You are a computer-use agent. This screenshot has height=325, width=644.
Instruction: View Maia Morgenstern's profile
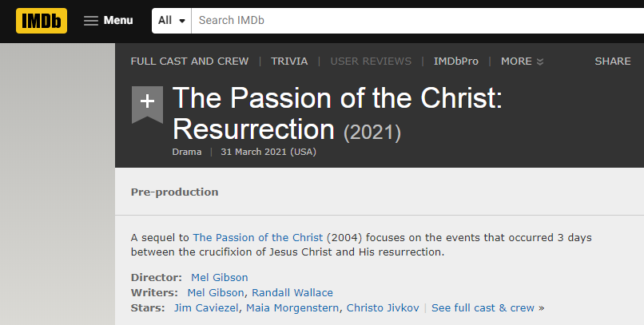click(293, 307)
